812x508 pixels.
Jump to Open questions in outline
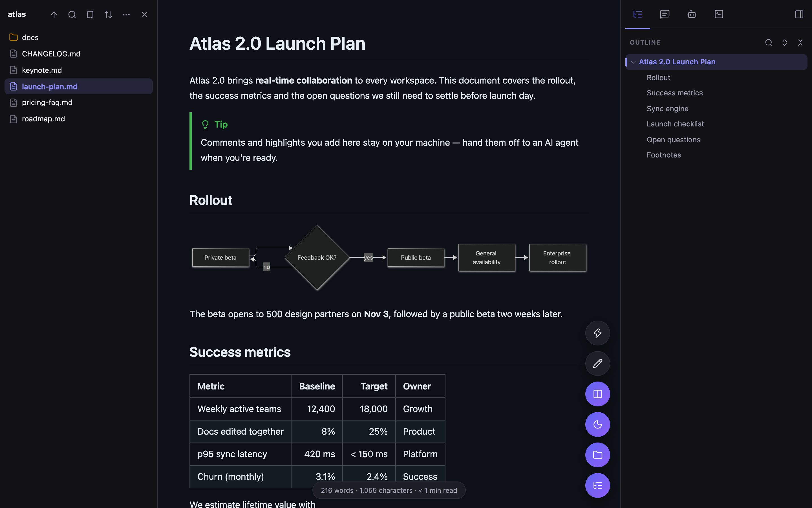pyautogui.click(x=673, y=140)
